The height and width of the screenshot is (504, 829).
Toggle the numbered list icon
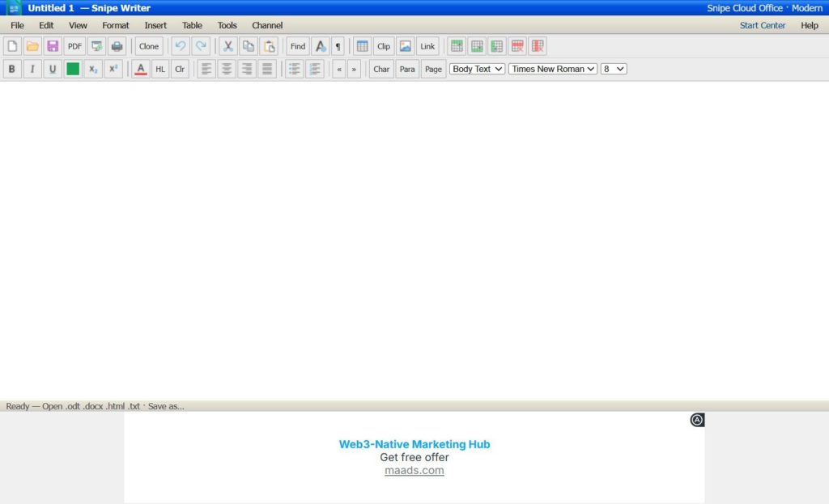point(315,69)
